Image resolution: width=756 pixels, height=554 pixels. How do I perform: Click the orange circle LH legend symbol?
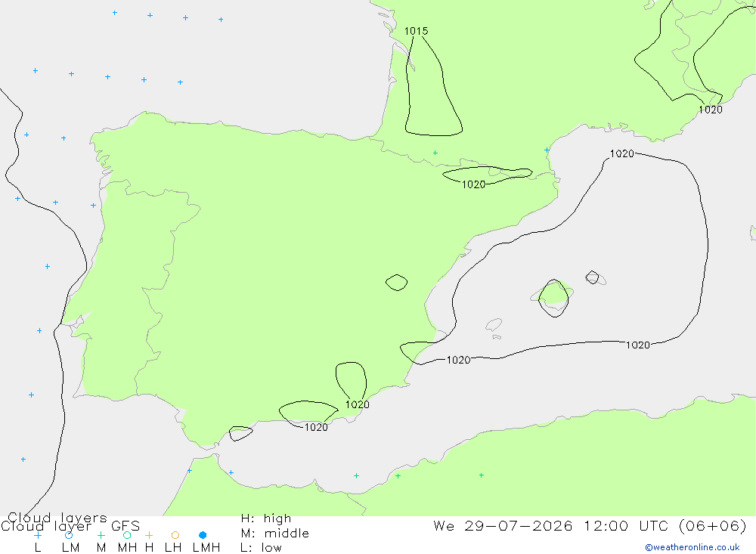pos(175,535)
